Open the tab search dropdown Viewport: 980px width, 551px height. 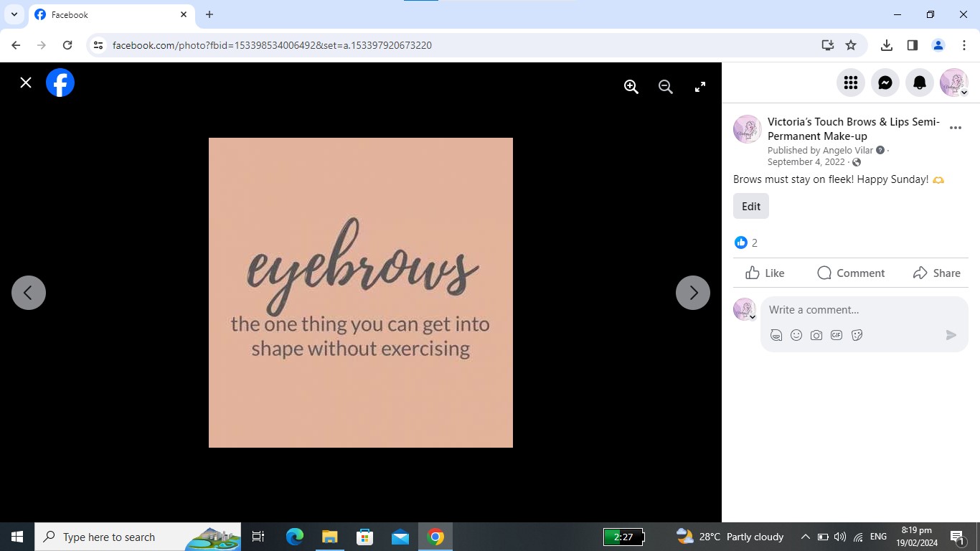(x=14, y=14)
